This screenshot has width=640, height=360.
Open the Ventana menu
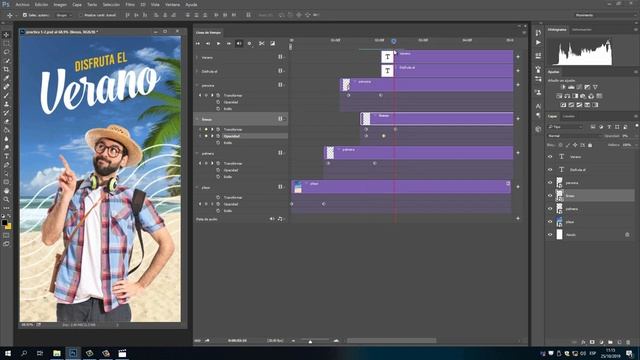(x=172, y=4)
